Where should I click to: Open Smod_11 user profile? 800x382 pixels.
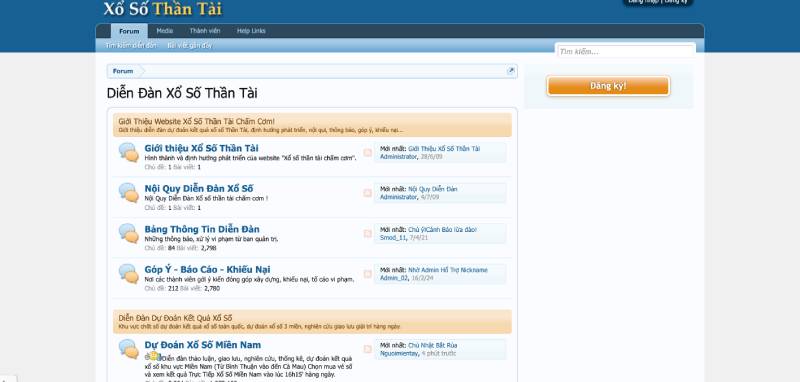(x=393, y=238)
